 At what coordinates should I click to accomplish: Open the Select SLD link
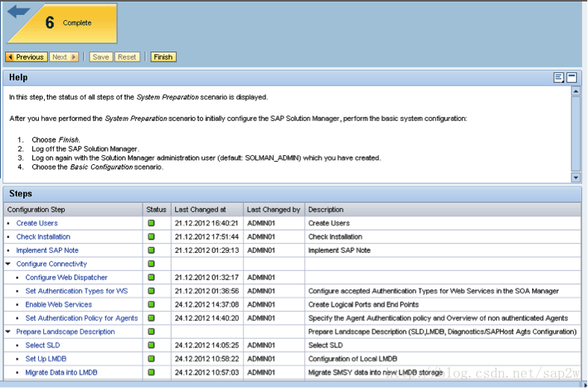click(43, 345)
